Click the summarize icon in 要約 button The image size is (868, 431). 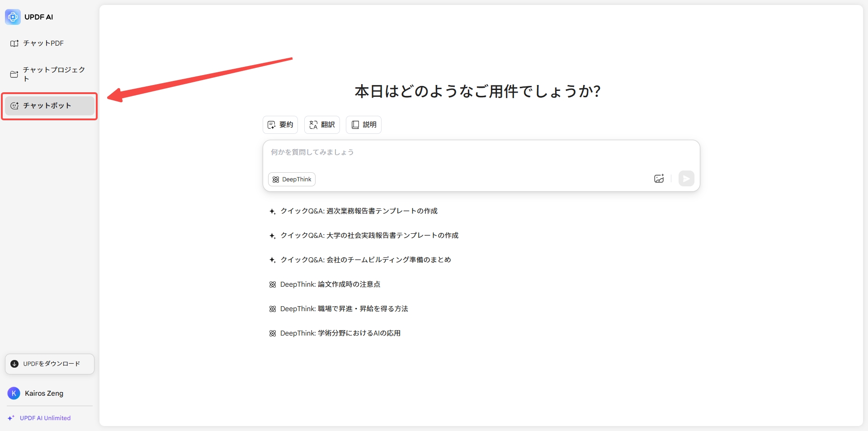pyautogui.click(x=271, y=125)
